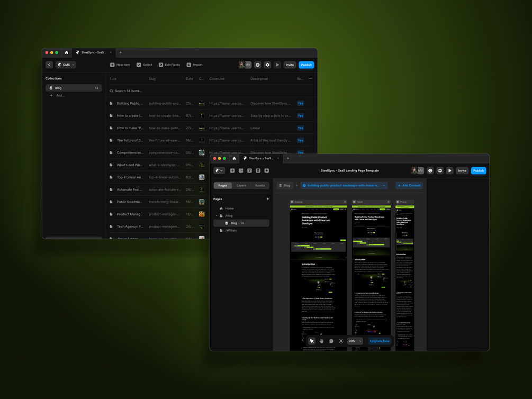Viewport: 532px width, 399px height.
Task: Click the globe icon in editor window
Action: tap(430, 171)
